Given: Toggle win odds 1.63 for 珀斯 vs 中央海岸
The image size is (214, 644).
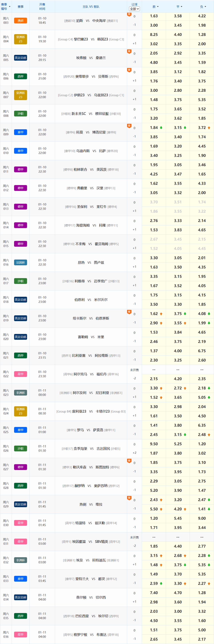Looking at the screenshot, I should (154, 16).
